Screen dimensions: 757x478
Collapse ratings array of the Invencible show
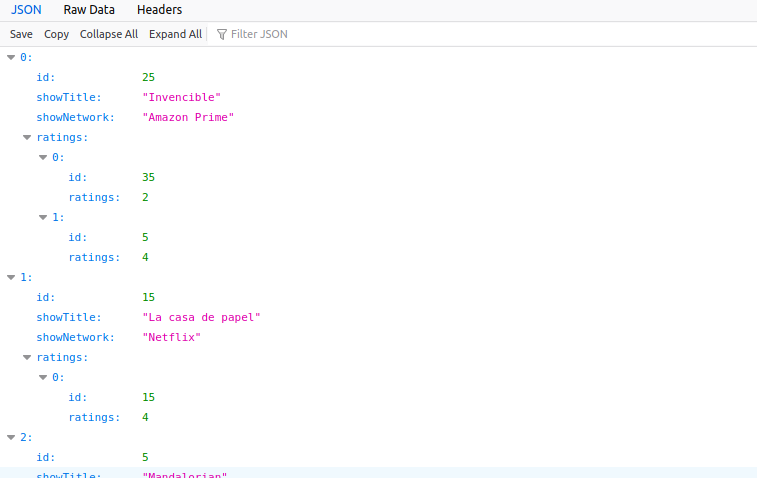pyautogui.click(x=27, y=138)
